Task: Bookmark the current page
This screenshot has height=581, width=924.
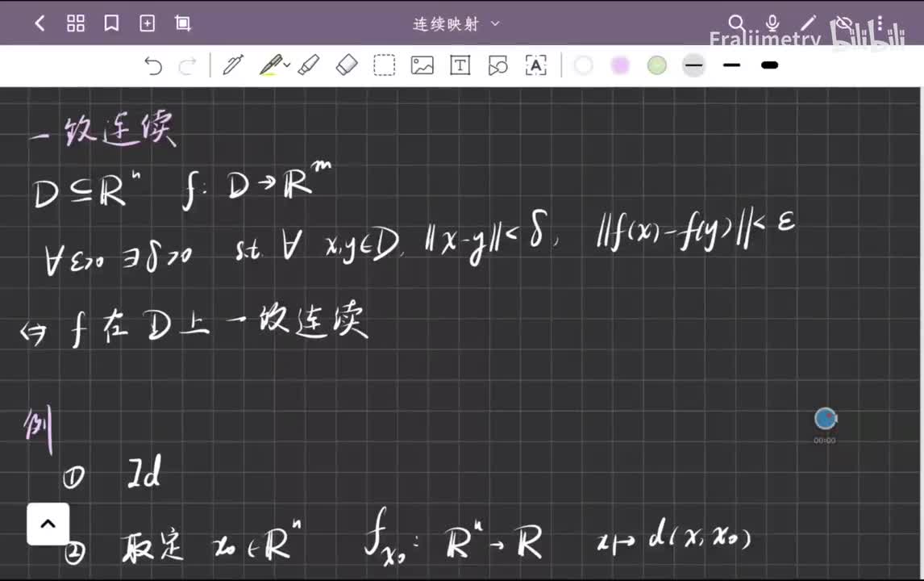Action: tap(111, 23)
